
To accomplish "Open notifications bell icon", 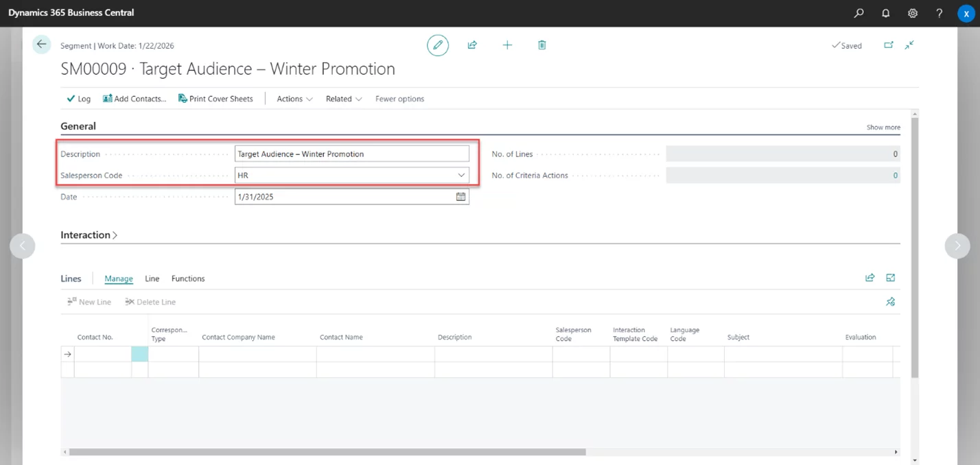I will coord(885,13).
